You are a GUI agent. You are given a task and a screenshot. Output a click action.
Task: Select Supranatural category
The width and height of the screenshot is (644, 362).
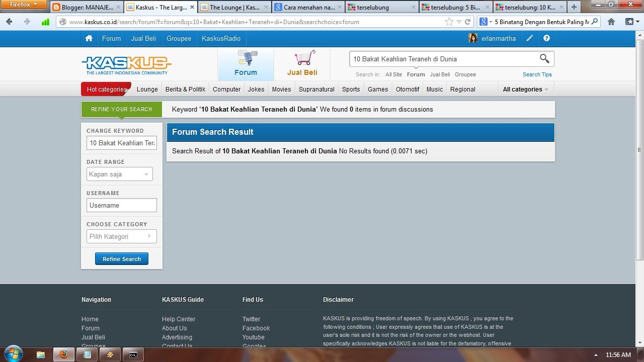[316, 89]
